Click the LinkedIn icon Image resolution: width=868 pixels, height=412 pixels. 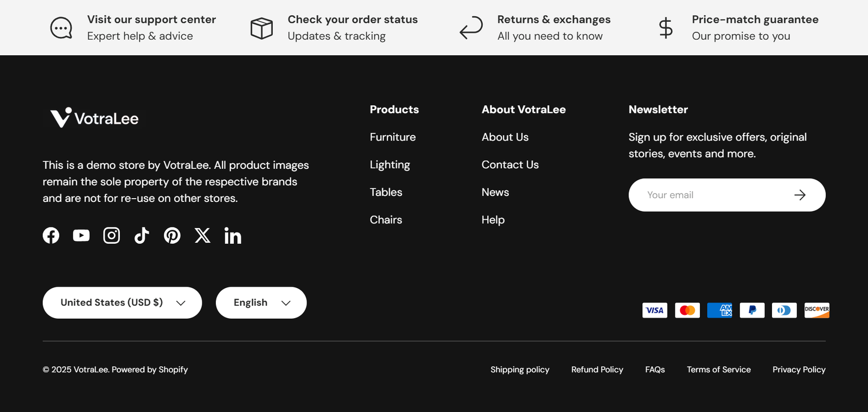[233, 236]
